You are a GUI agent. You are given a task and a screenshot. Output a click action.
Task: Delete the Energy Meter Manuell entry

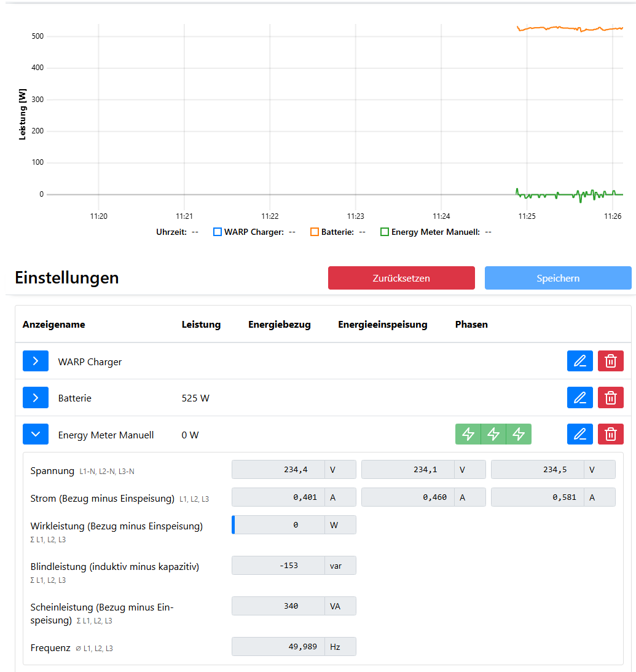tap(610, 434)
